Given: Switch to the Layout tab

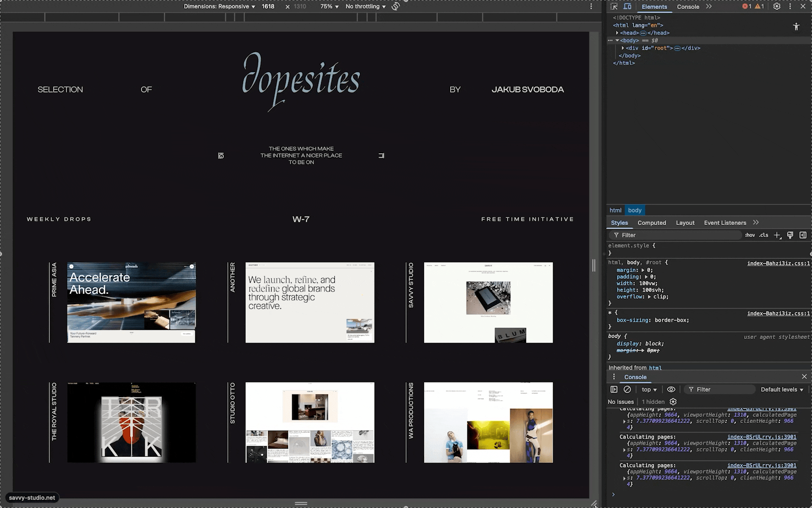Looking at the screenshot, I should [x=685, y=223].
